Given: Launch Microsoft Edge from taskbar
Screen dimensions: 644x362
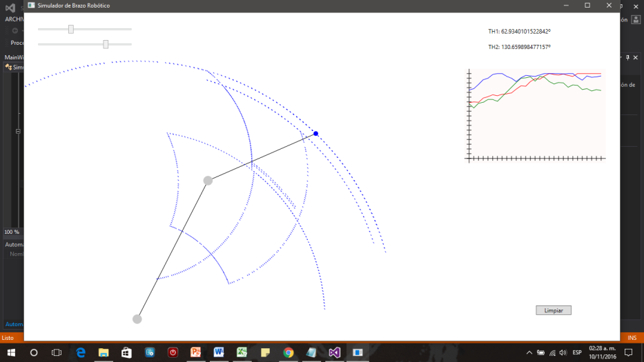Looking at the screenshot, I should pos(81,352).
